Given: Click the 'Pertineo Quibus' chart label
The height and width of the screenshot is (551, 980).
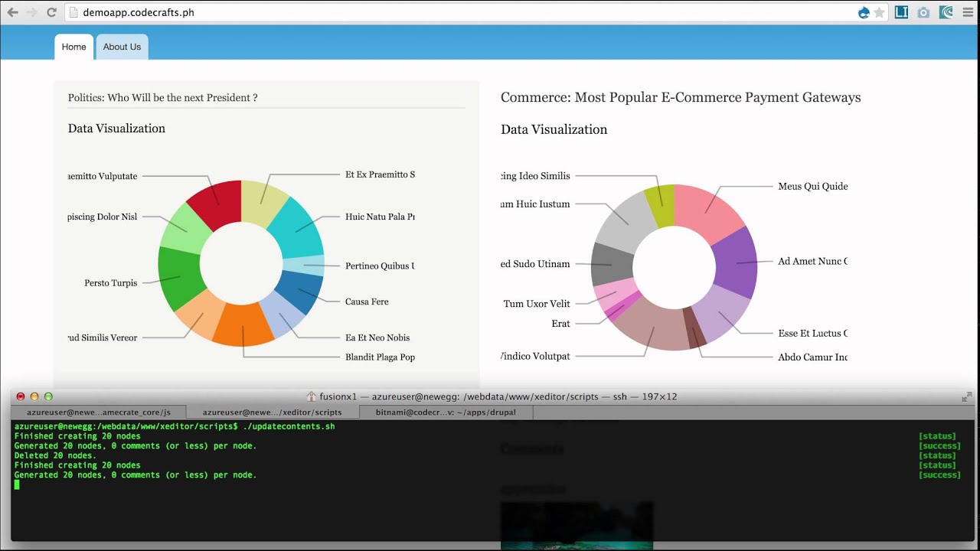Looking at the screenshot, I should click(x=380, y=266).
